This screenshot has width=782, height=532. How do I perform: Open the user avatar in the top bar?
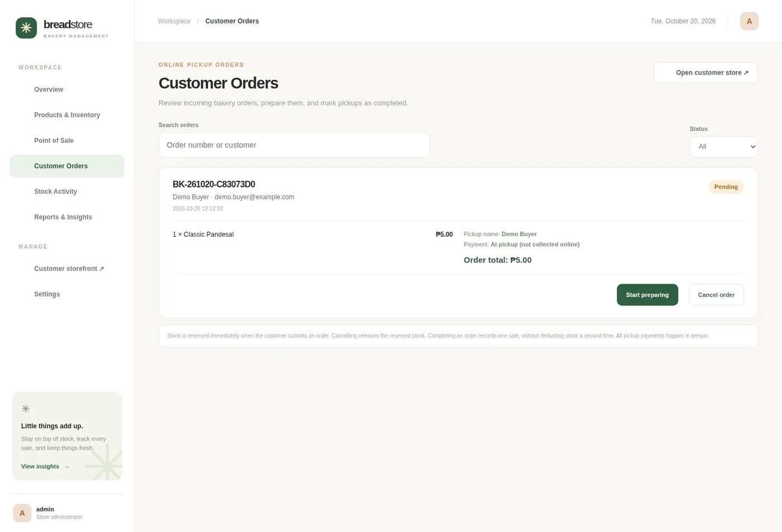[749, 21]
